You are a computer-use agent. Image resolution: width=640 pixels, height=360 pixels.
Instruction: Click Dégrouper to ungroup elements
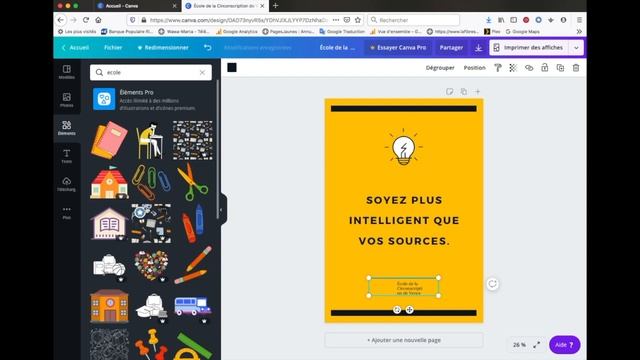(x=440, y=68)
